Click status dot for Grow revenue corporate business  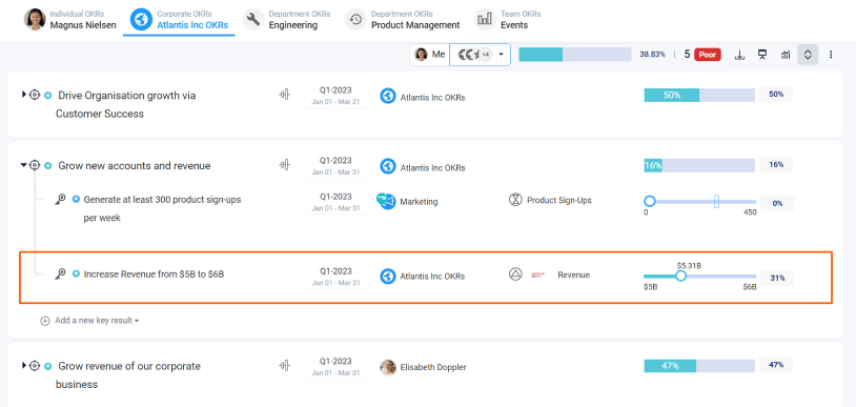click(47, 366)
